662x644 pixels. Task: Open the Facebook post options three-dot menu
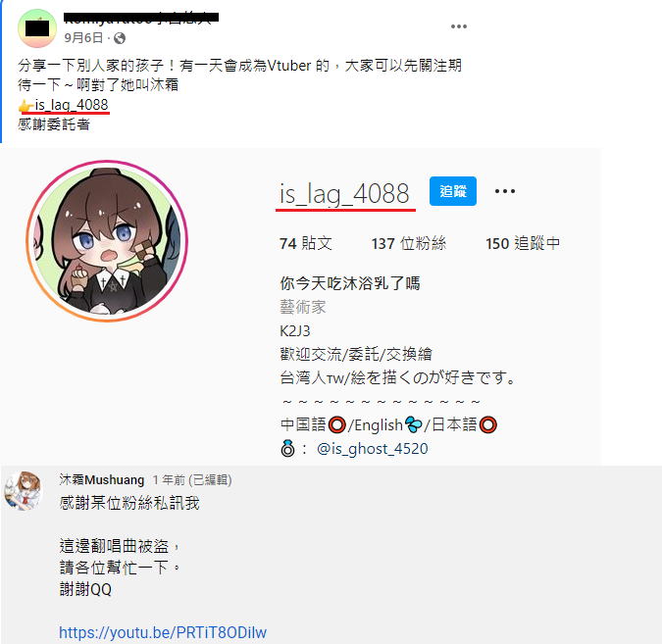(x=459, y=26)
